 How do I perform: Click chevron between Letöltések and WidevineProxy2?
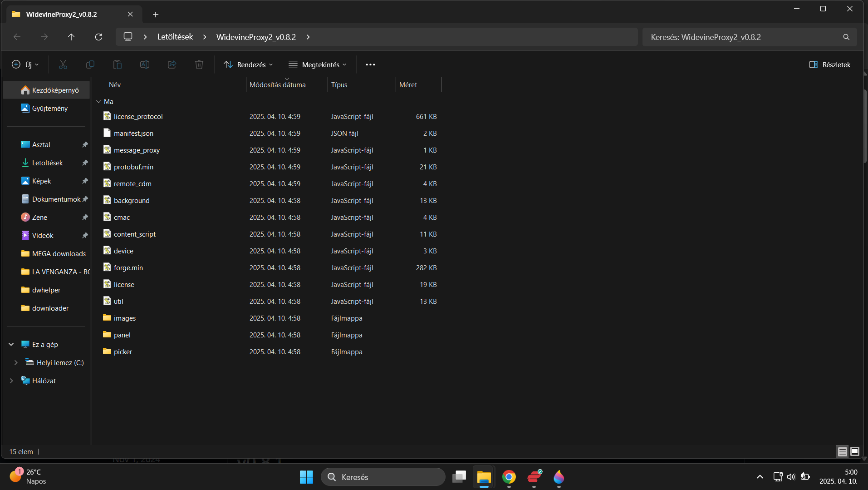(205, 37)
